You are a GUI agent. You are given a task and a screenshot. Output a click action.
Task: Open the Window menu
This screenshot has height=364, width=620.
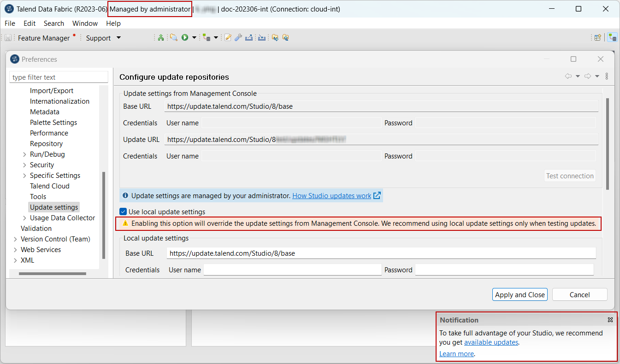pos(85,23)
